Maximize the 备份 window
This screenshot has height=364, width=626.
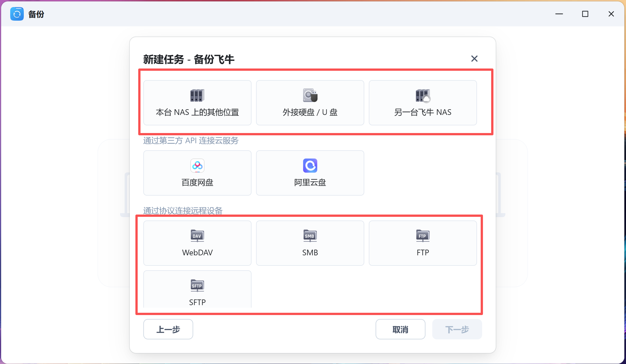click(x=585, y=14)
